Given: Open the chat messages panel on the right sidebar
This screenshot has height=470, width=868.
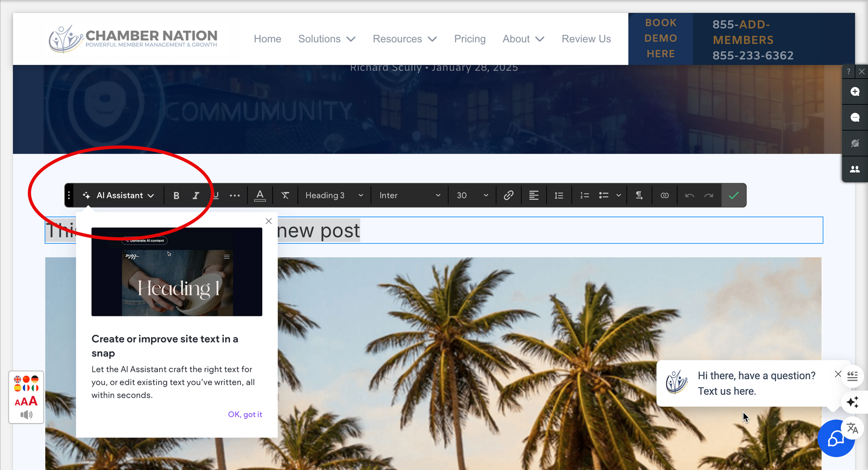Looking at the screenshot, I should pyautogui.click(x=854, y=117).
